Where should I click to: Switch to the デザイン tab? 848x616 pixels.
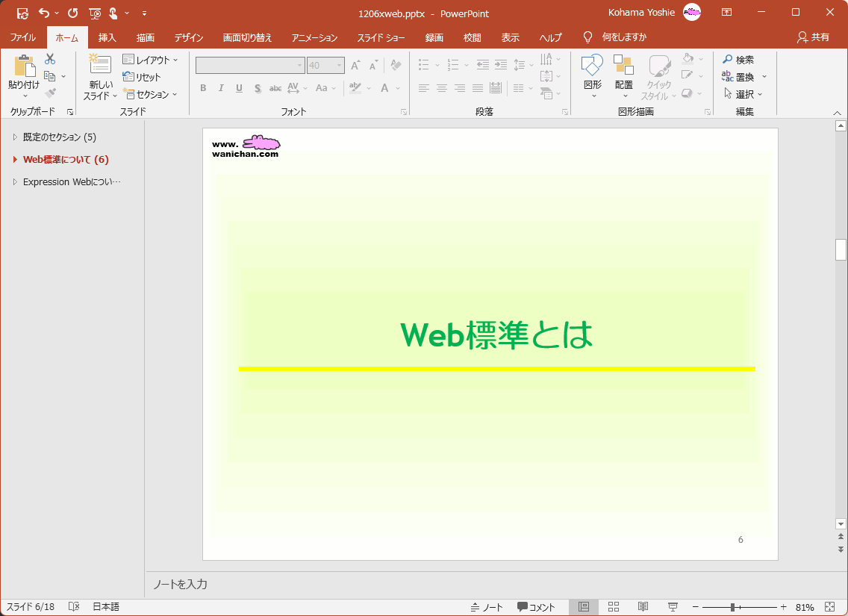point(188,37)
